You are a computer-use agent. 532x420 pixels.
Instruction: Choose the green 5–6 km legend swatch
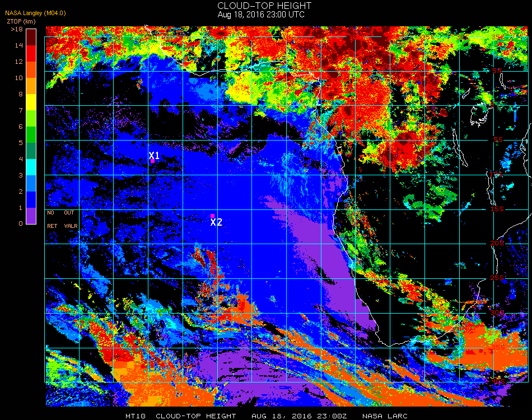[31, 135]
